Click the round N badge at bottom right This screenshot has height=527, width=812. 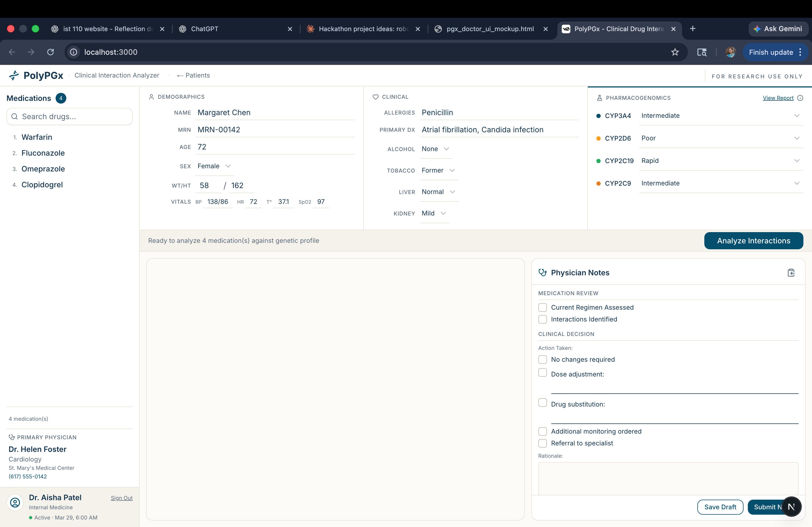[x=791, y=507]
